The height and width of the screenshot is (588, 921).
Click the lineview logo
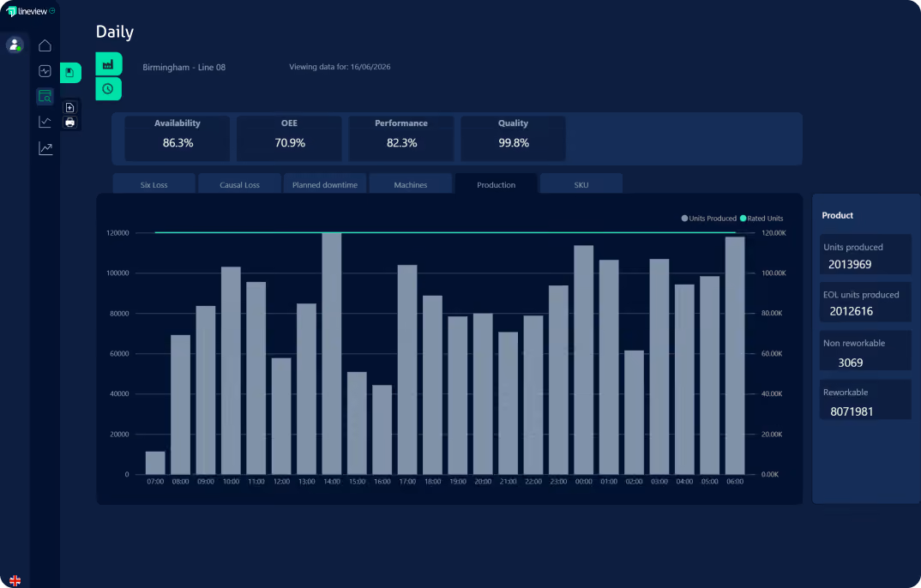coord(27,11)
